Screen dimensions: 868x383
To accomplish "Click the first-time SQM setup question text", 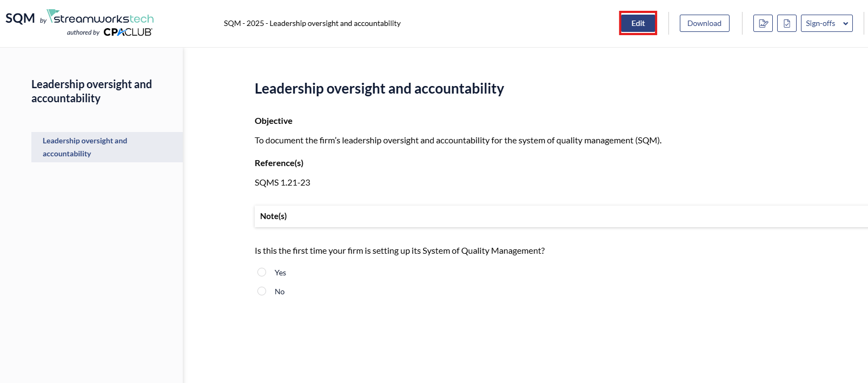I will click(x=400, y=251).
